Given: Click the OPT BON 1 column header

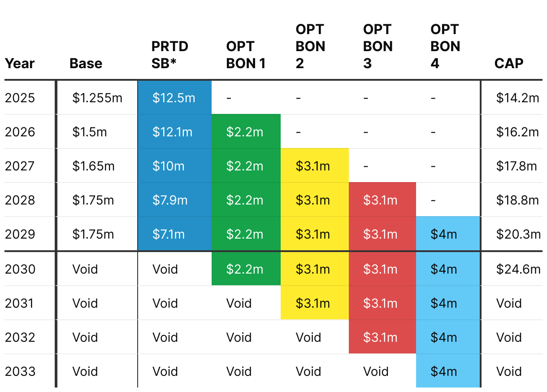Looking at the screenshot, I should tap(246, 55).
